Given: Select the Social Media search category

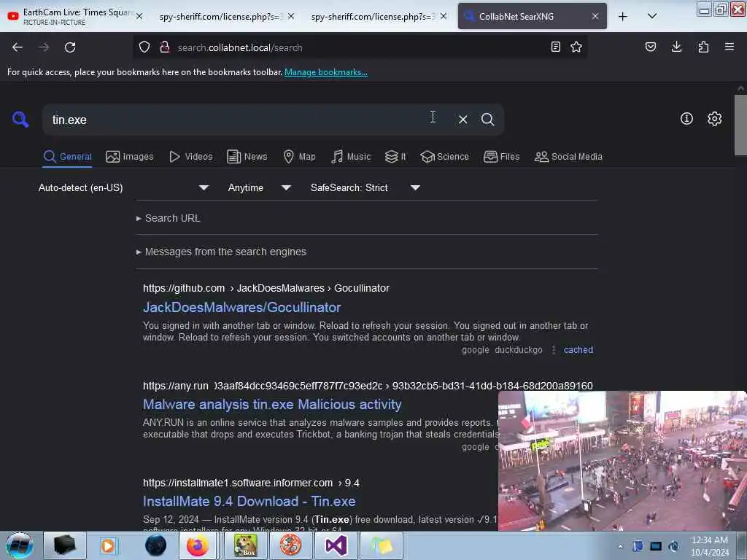Looking at the screenshot, I should tap(568, 157).
